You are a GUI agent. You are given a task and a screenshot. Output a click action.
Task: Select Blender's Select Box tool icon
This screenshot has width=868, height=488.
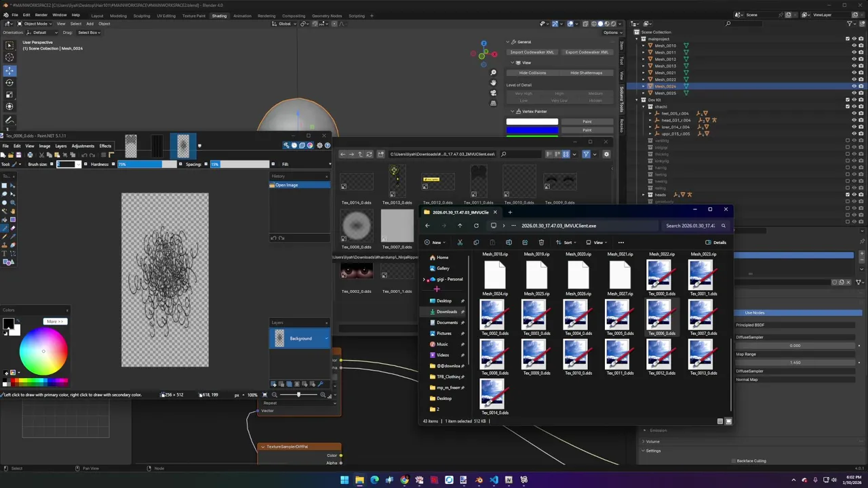pos(9,45)
